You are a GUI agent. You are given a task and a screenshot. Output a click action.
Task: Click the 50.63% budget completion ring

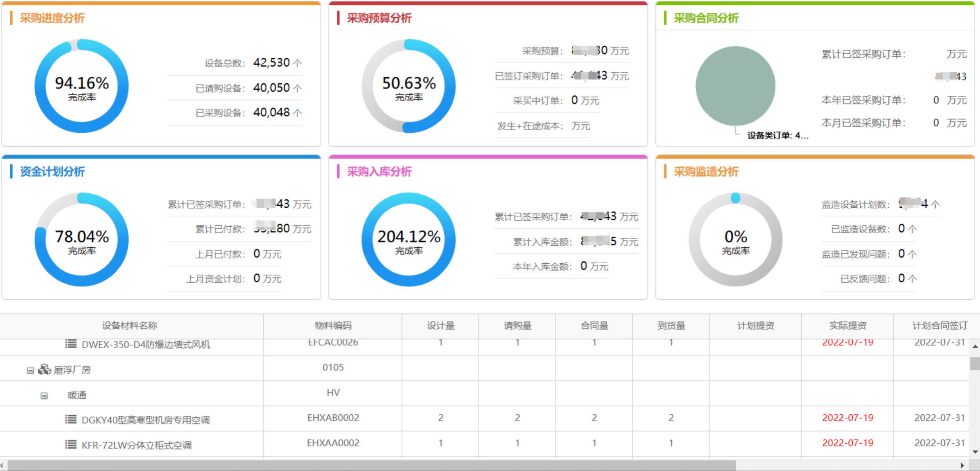pos(408,86)
